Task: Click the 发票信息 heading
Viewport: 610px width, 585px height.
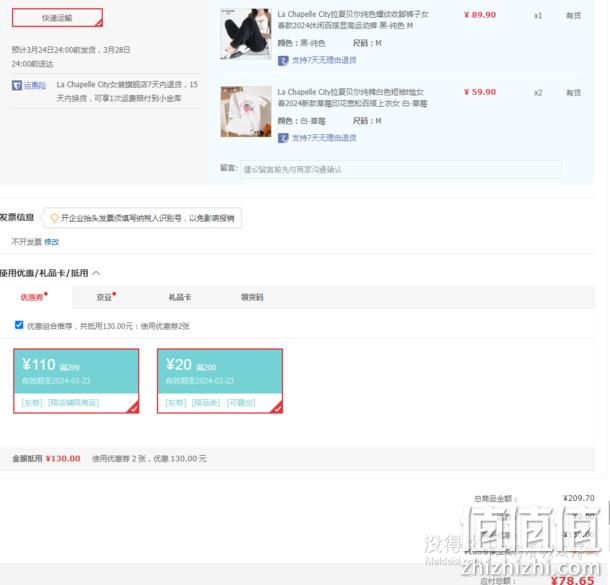Action: 17,217
